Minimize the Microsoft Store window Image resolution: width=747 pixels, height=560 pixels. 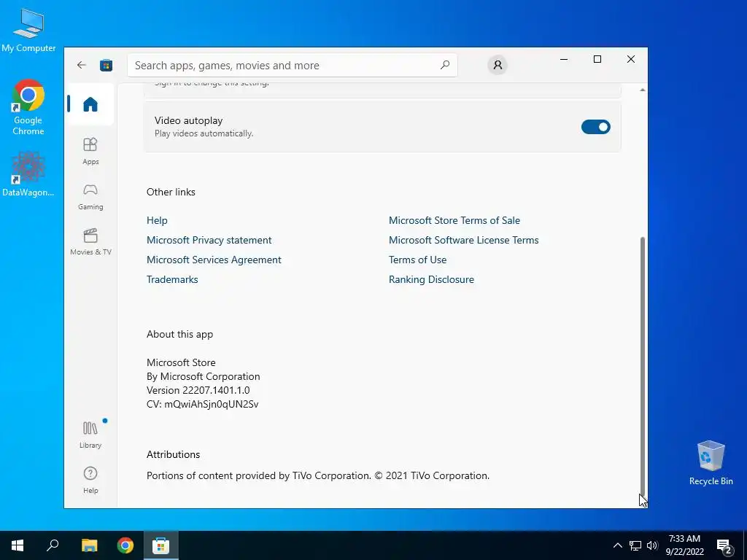pos(564,59)
